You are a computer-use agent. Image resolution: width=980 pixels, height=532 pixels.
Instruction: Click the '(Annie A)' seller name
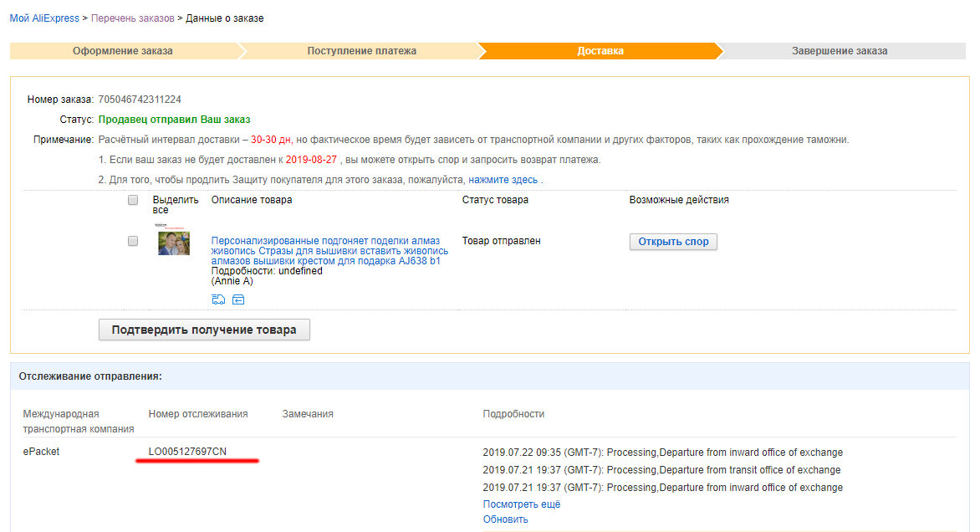232,281
